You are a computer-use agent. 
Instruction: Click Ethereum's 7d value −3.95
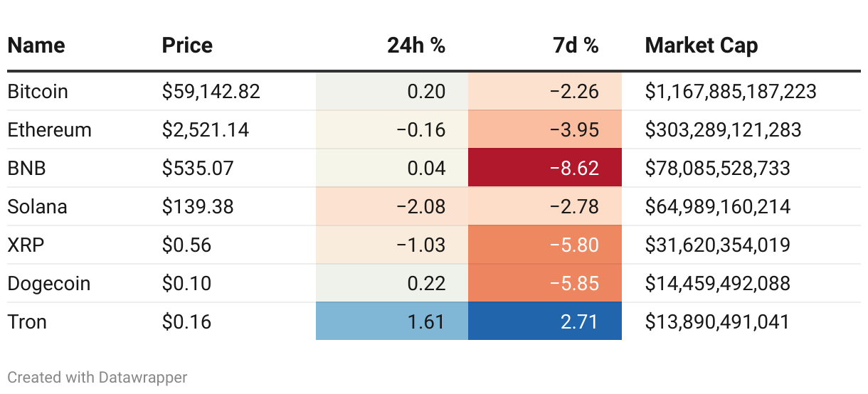click(575, 129)
